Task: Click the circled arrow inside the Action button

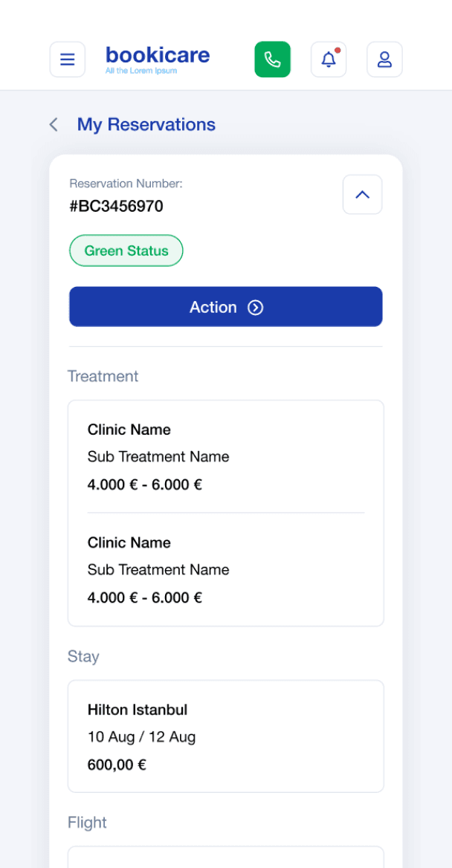Action: [x=255, y=307]
